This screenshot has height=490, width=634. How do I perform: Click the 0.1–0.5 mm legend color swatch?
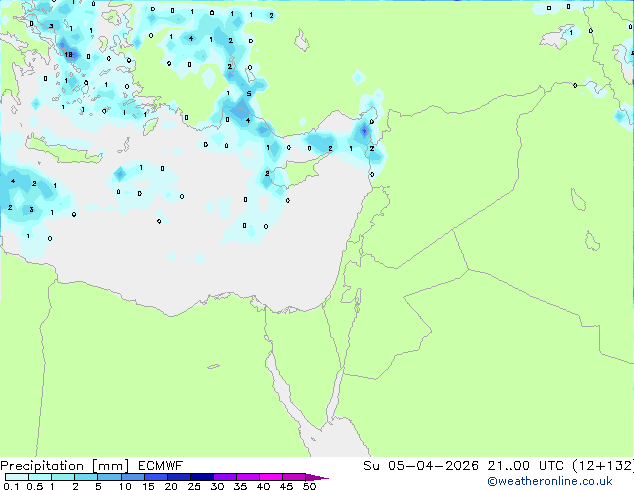pos(17,477)
